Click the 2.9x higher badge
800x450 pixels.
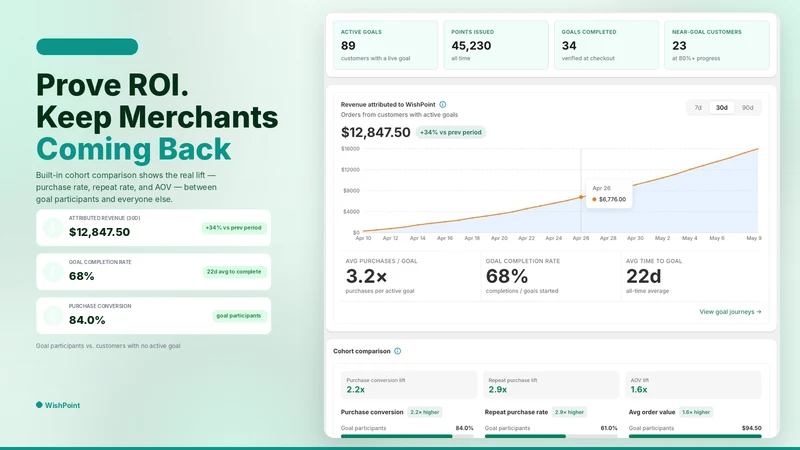(x=569, y=412)
